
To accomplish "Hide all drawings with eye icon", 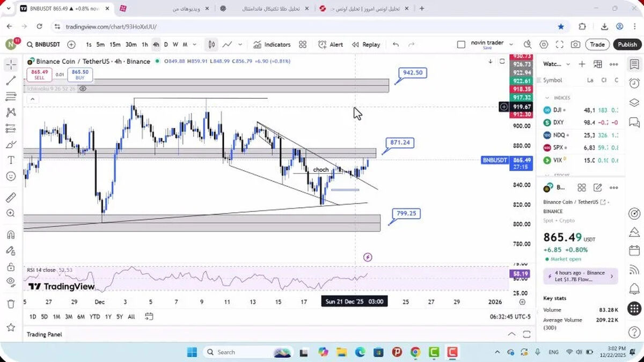I will 11,281.
